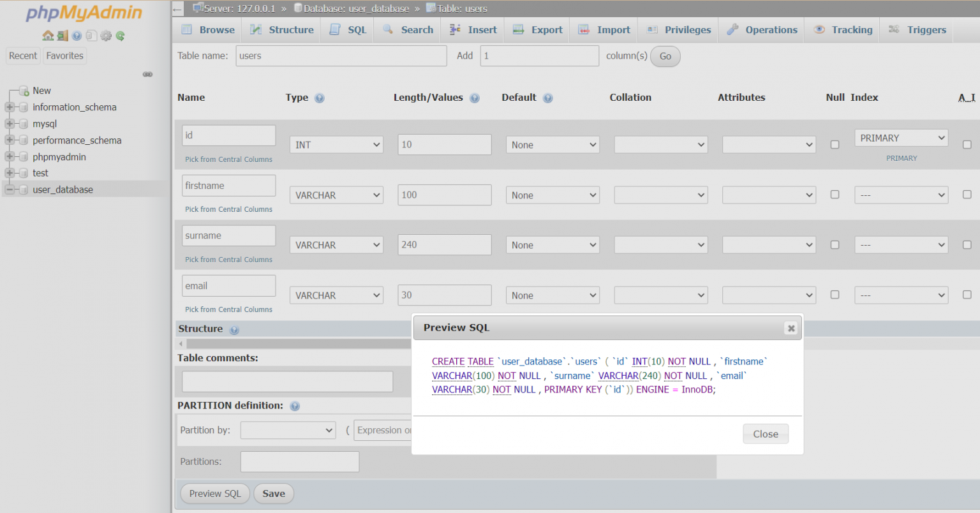
Task: Open navigation panel settings gear icon
Action: coord(106,36)
